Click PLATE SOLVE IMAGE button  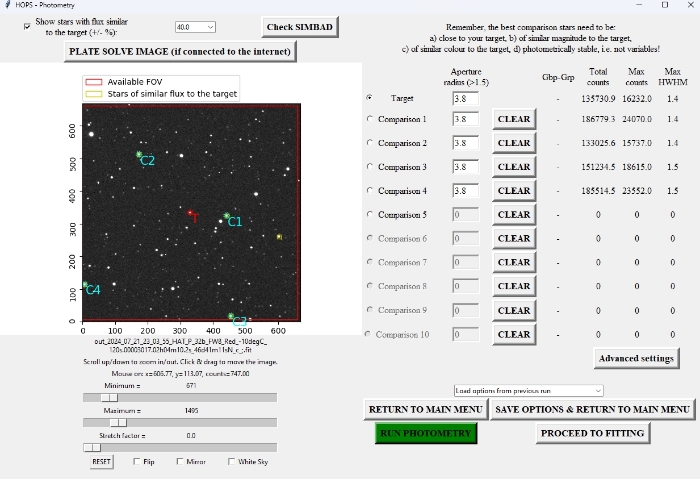(x=180, y=50)
